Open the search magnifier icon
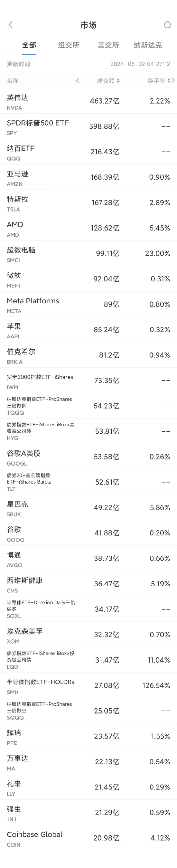 coord(167,24)
